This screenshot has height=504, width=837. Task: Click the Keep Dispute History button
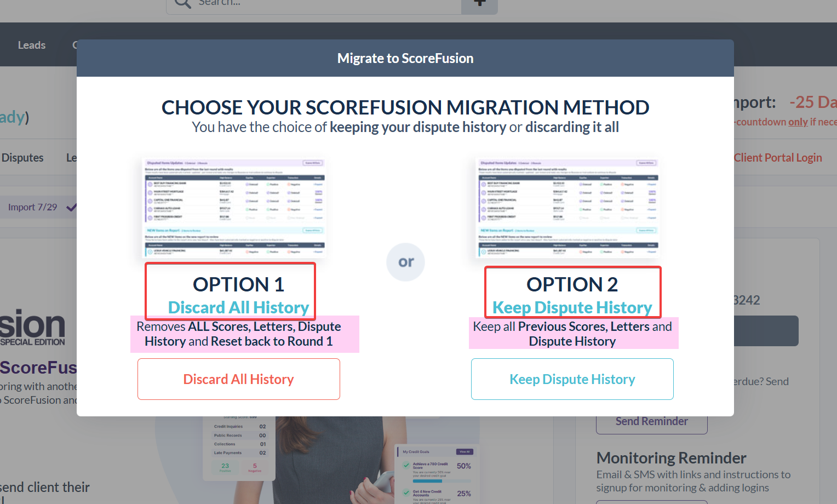(x=572, y=379)
